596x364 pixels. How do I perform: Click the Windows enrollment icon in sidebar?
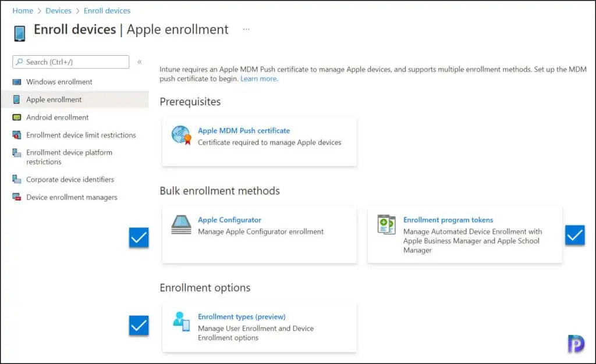coord(17,82)
